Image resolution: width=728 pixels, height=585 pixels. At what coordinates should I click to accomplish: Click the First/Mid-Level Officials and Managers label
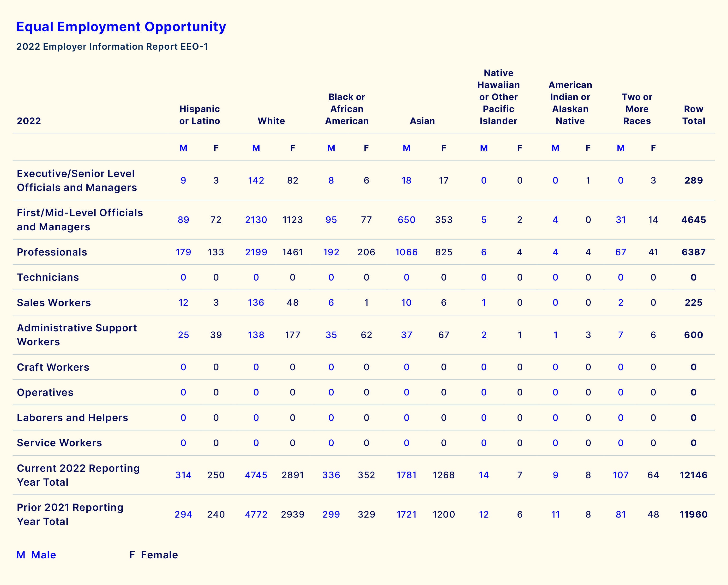click(x=80, y=220)
